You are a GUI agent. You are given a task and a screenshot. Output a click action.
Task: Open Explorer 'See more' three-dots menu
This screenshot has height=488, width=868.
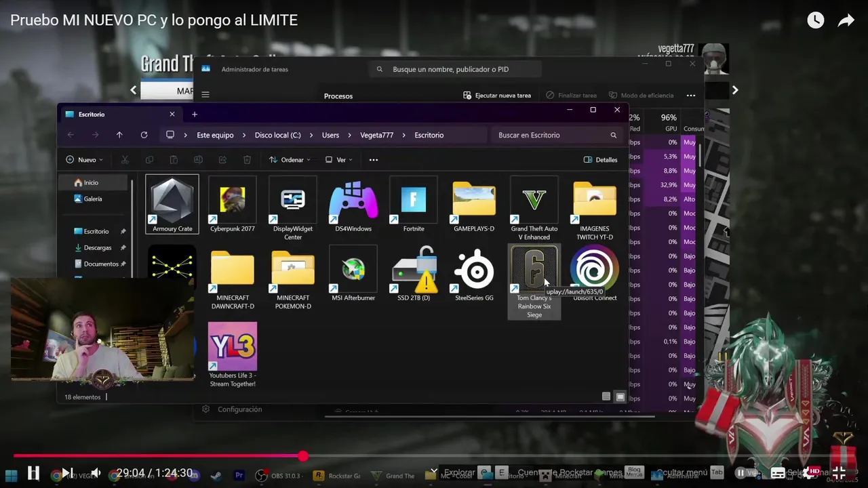click(374, 160)
